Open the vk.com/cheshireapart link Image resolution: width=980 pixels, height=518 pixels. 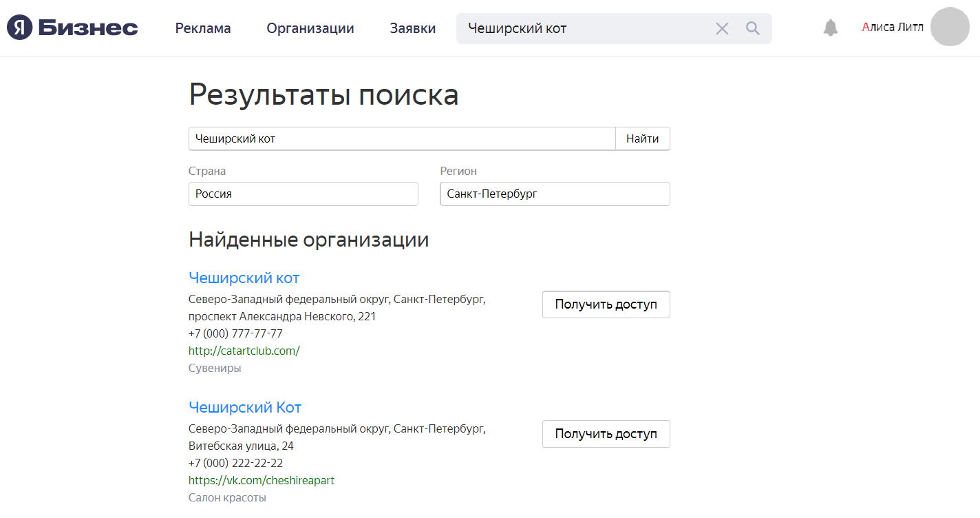262,480
